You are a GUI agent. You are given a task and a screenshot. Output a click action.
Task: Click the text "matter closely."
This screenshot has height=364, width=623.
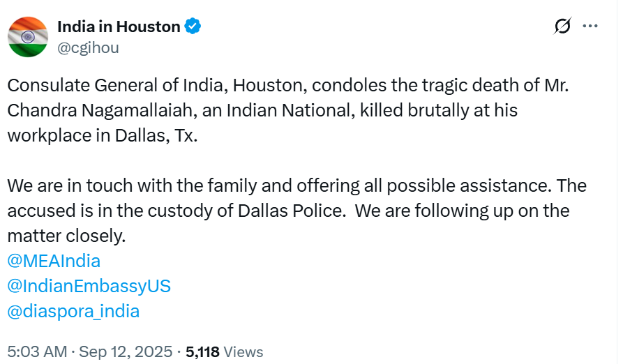point(66,236)
